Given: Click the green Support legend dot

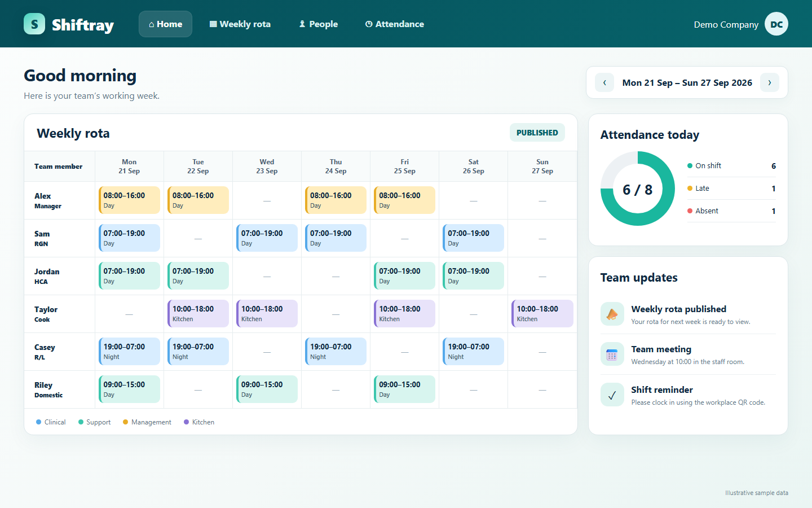Looking at the screenshot, I should tap(81, 422).
